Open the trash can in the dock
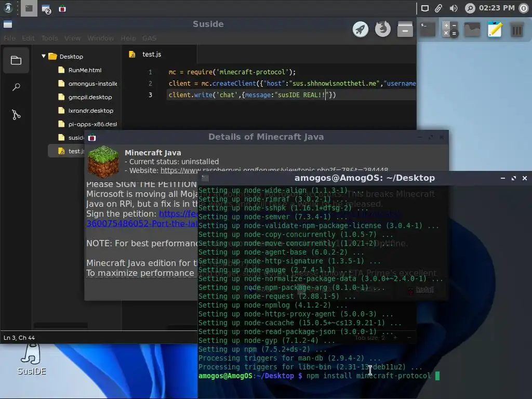 point(517,30)
